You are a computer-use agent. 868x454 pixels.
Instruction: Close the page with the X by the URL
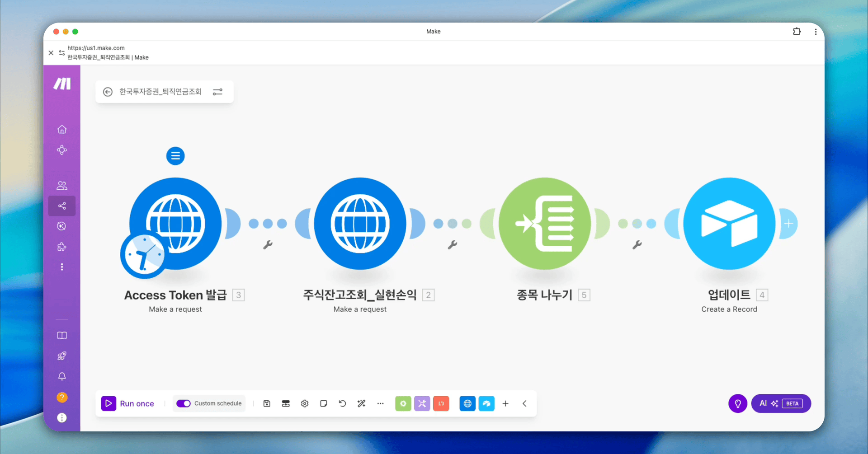pos(51,53)
